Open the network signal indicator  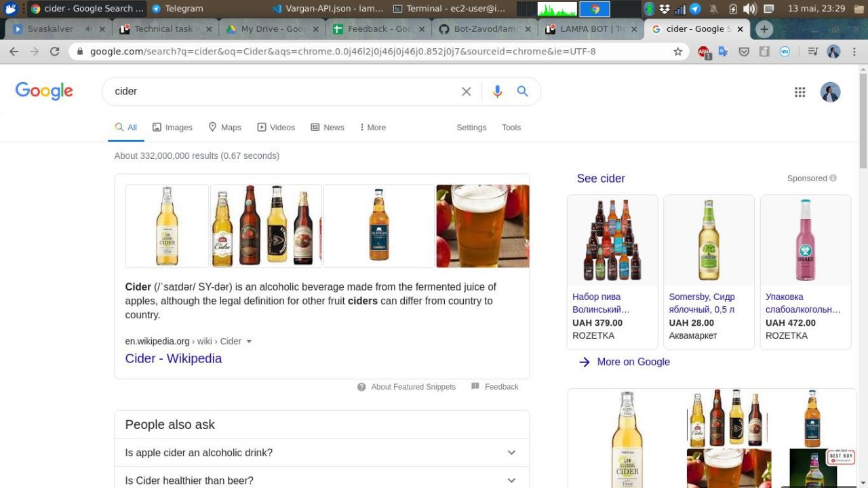pyautogui.click(x=680, y=9)
